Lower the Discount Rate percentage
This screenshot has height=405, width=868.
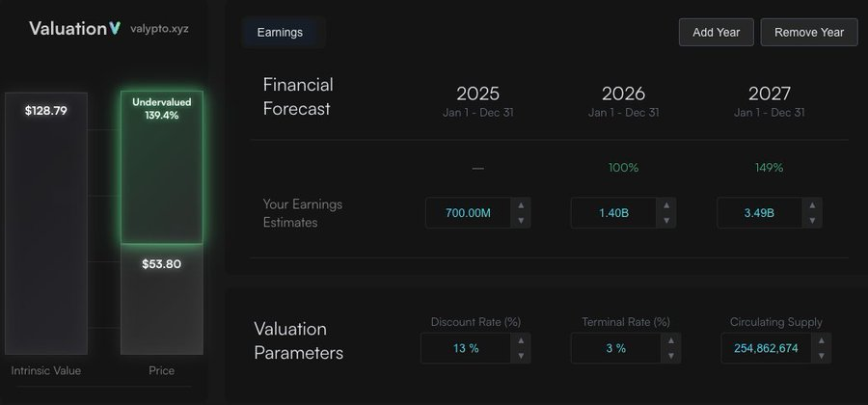[x=522, y=356]
